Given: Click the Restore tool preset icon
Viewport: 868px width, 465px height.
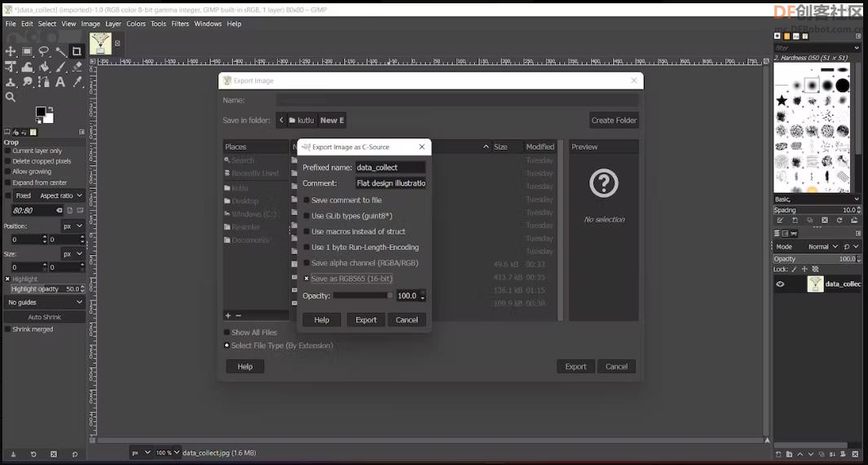Looking at the screenshot, I should point(33,454).
